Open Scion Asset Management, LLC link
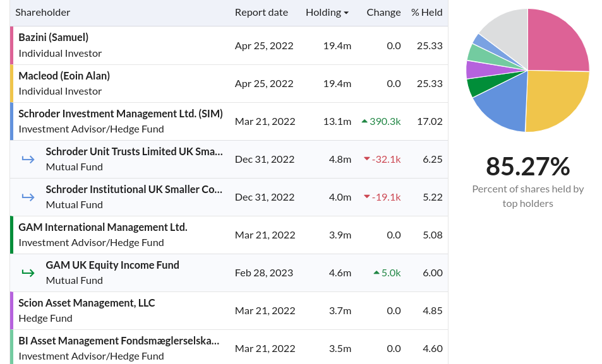602x364 pixels. 87,303
